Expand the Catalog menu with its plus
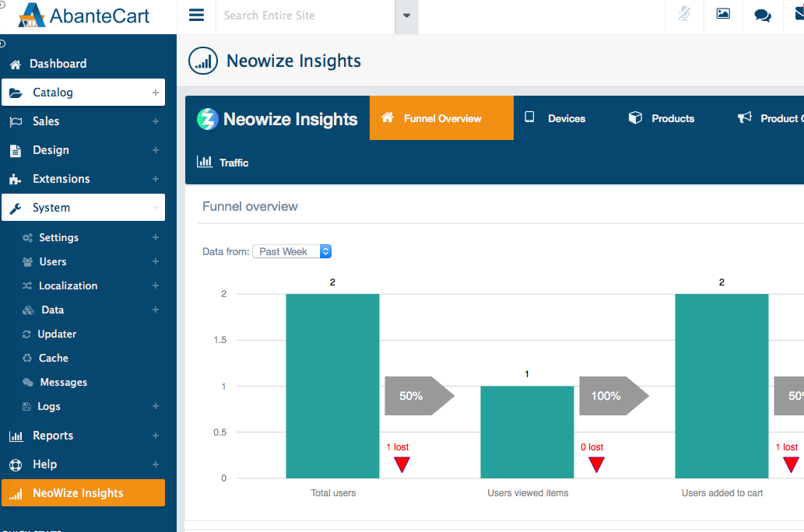The height and width of the screenshot is (532, 804). pos(156,93)
